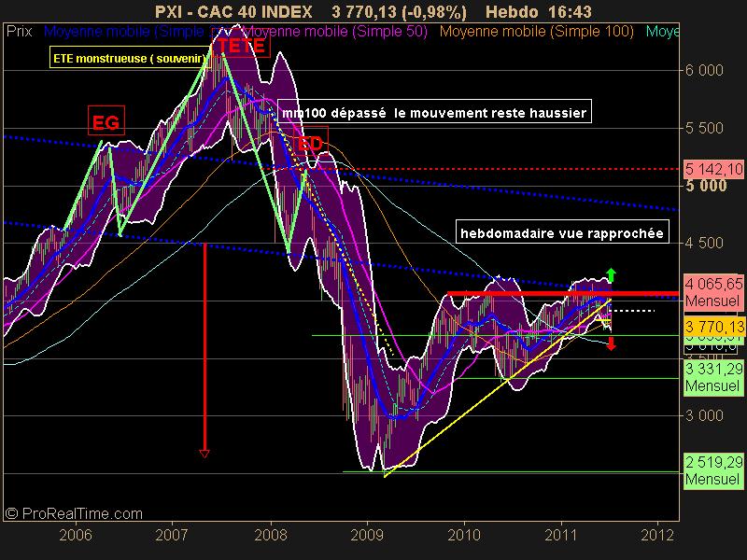Click the '2011' year on time axis
747x560 pixels.
click(x=561, y=535)
